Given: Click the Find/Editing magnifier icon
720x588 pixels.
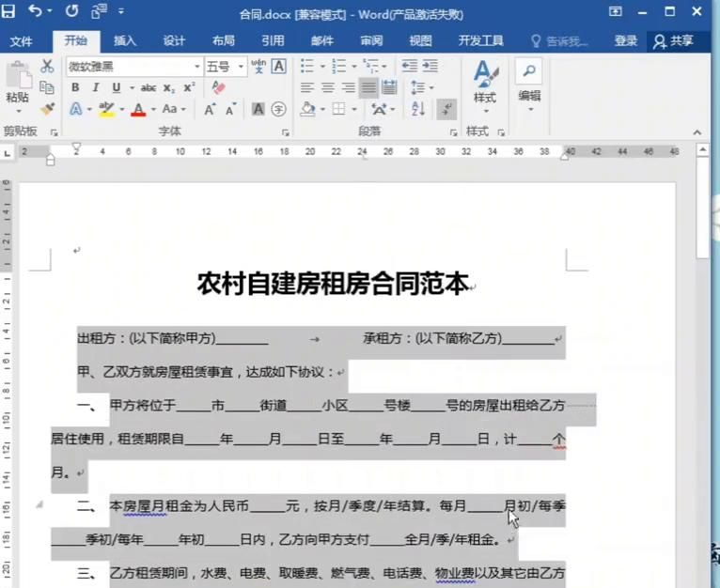Looking at the screenshot, I should click(529, 70).
